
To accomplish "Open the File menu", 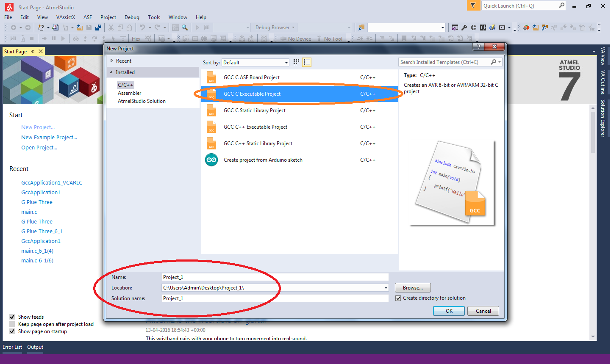I will (8, 17).
